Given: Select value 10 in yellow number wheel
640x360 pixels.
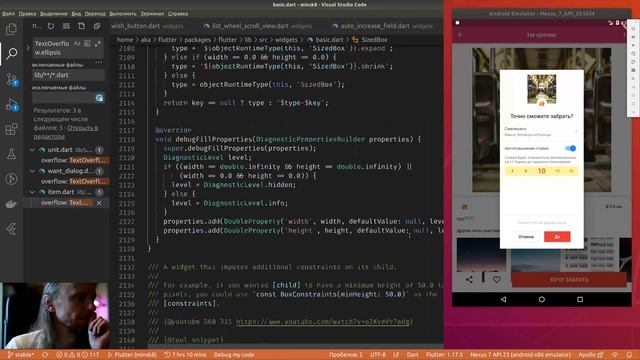Looking at the screenshot, I should point(541,171).
